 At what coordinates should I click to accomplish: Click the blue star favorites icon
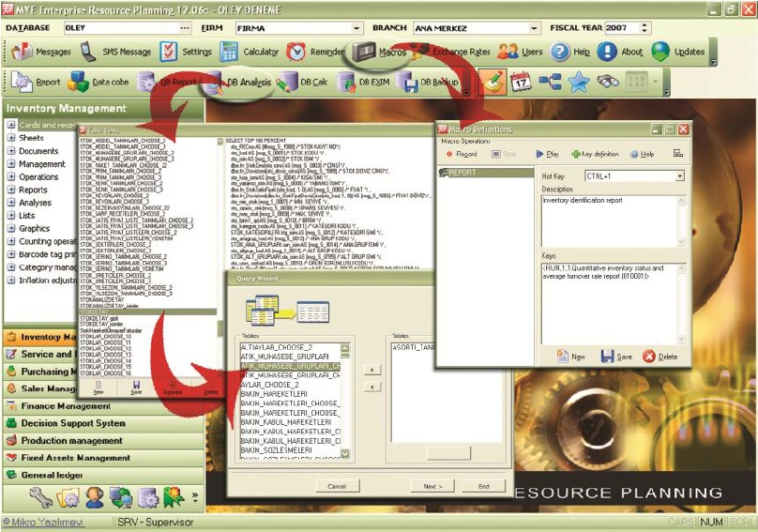tap(579, 82)
